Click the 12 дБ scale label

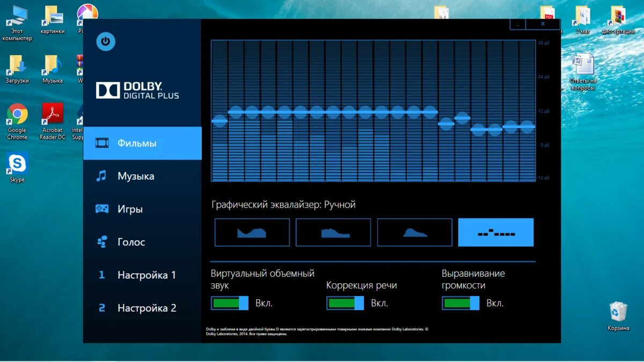[x=544, y=111]
